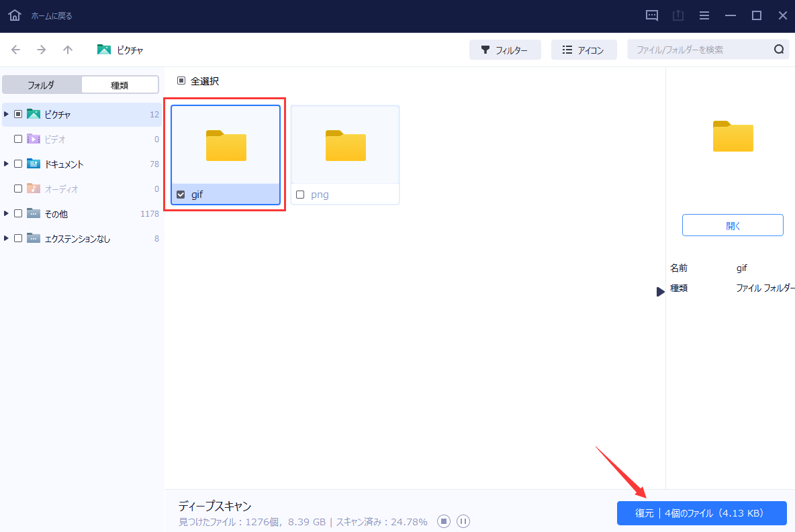Open the フィルター button
795x532 pixels.
(x=505, y=50)
